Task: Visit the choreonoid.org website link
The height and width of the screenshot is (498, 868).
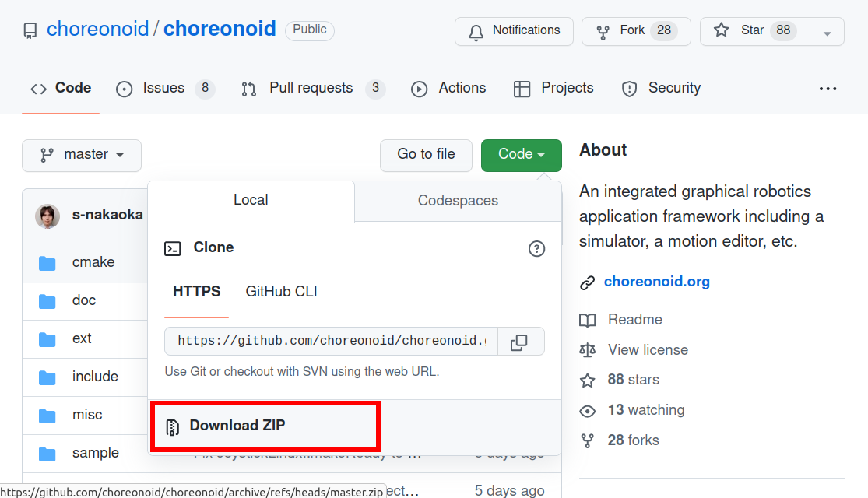Action: coord(656,282)
